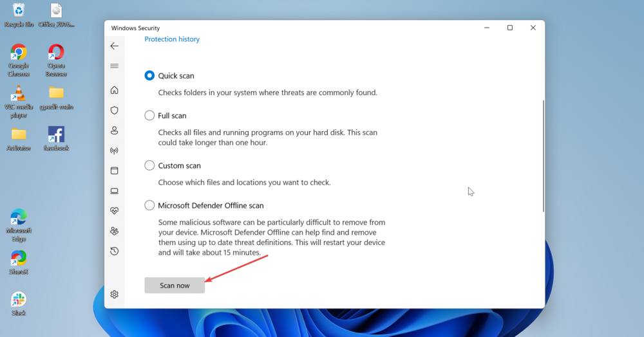Select the facebook desktop shortcut

coord(56,139)
